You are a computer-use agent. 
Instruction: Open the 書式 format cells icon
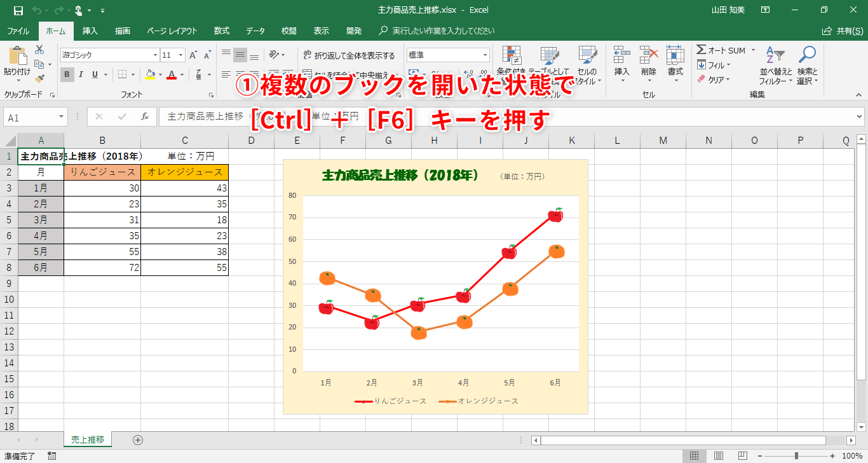pos(675,56)
